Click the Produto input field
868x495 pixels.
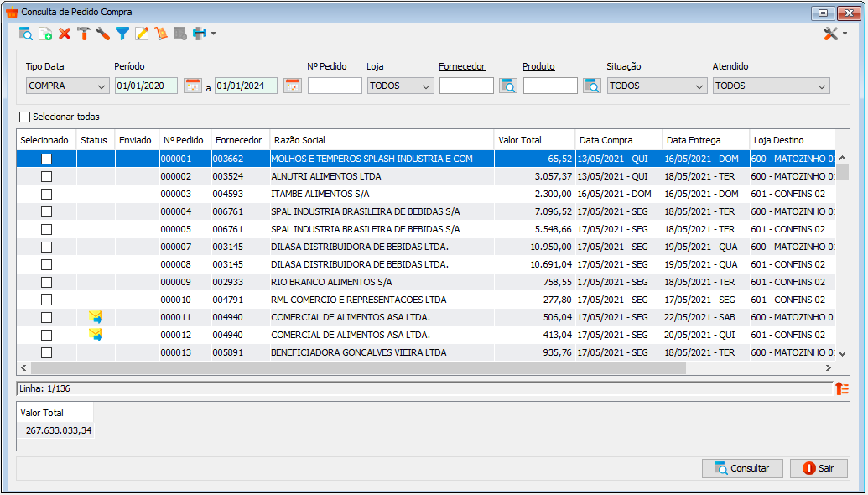pyautogui.click(x=549, y=86)
